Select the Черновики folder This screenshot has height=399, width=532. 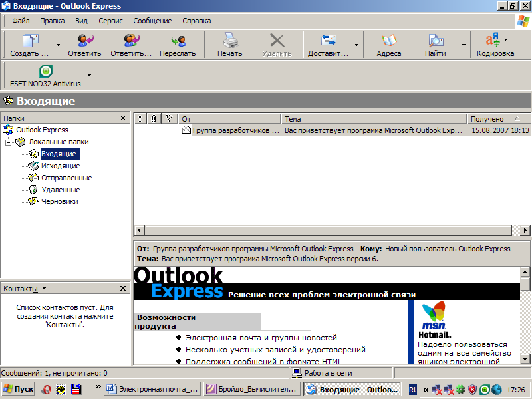(x=60, y=201)
